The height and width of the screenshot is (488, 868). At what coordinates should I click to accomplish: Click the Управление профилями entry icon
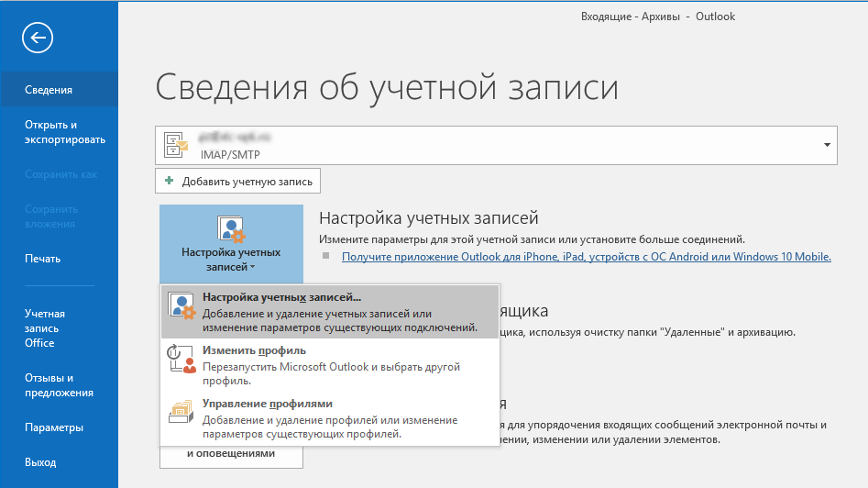(181, 412)
